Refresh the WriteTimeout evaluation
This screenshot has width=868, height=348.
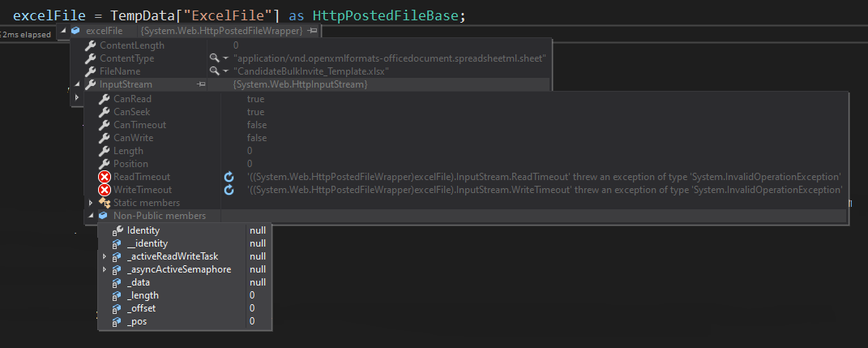pos(229,190)
